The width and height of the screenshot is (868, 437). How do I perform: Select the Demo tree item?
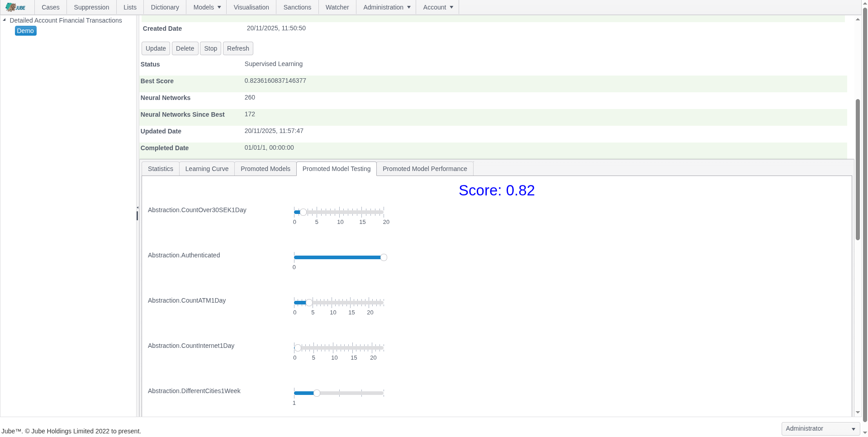pos(25,30)
